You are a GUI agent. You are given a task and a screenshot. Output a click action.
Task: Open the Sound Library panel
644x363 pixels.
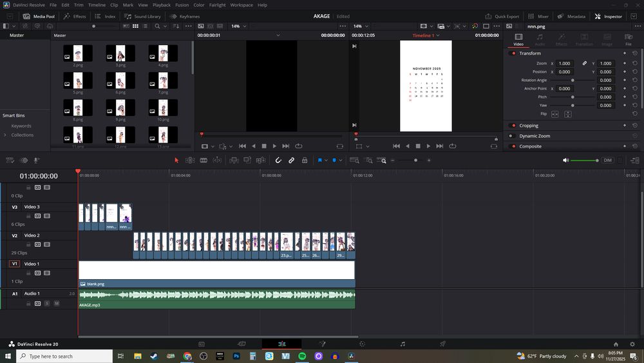coord(143,16)
